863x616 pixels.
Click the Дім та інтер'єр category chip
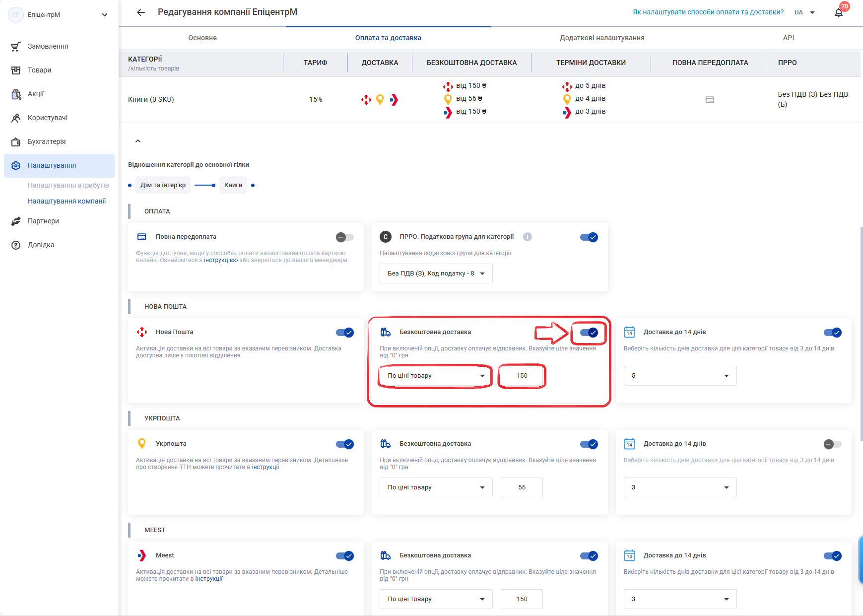click(x=163, y=185)
